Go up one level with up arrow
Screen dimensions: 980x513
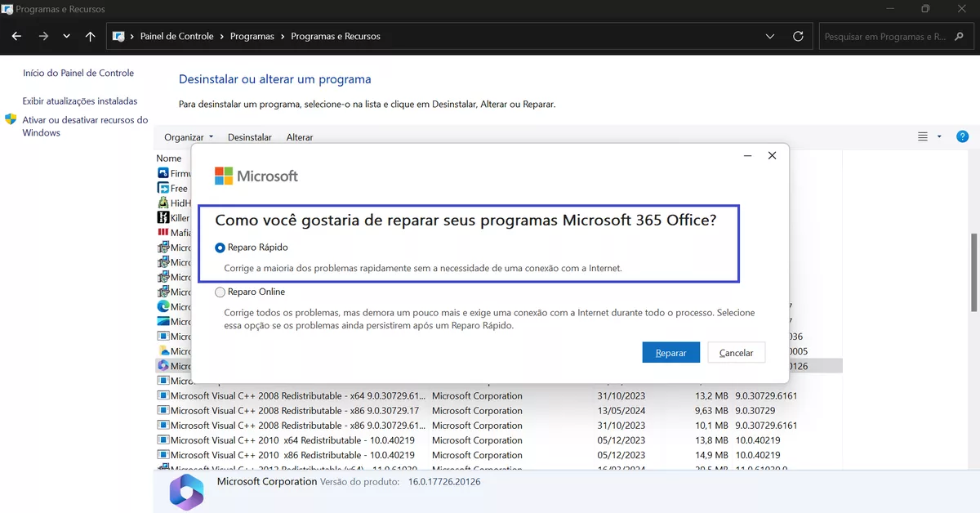(x=90, y=37)
